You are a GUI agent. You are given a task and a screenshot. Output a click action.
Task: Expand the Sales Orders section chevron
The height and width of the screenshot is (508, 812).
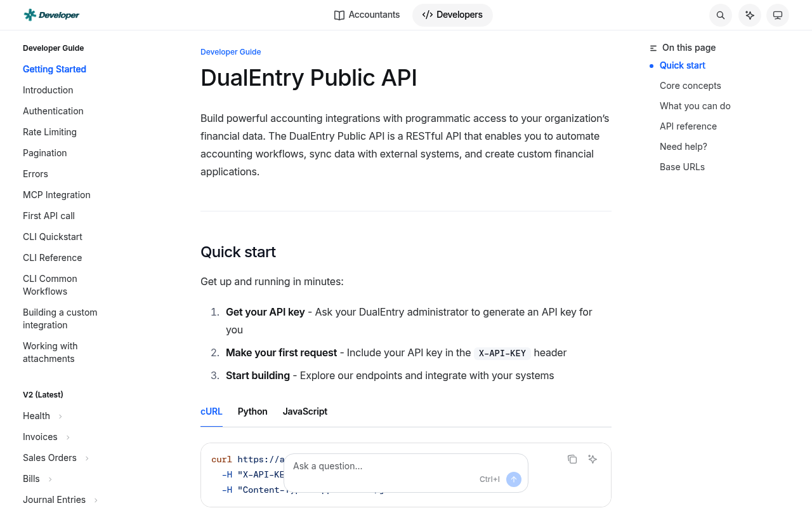(87, 458)
